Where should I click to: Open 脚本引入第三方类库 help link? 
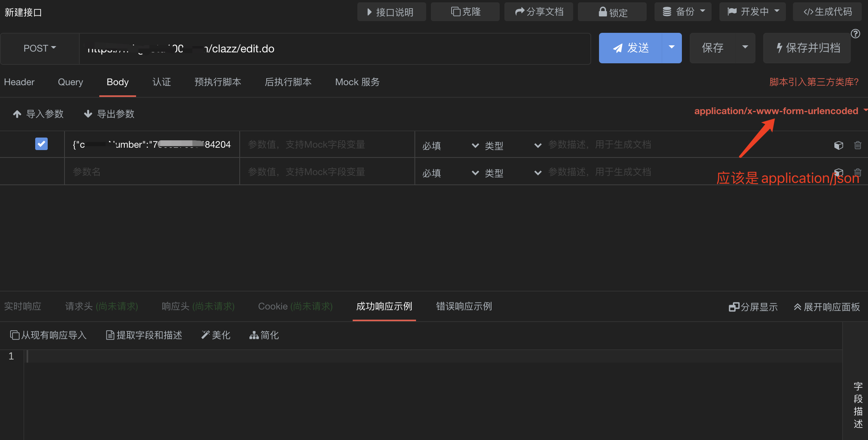(x=814, y=82)
